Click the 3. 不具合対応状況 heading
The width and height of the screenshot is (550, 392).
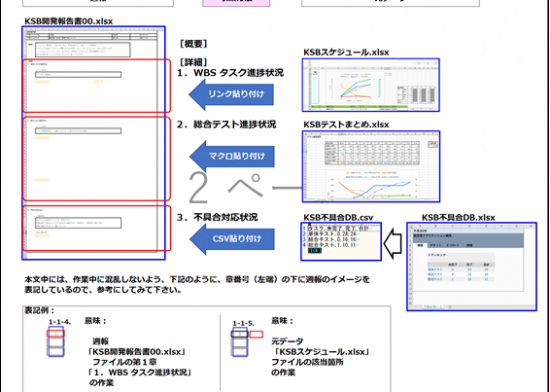[217, 217]
